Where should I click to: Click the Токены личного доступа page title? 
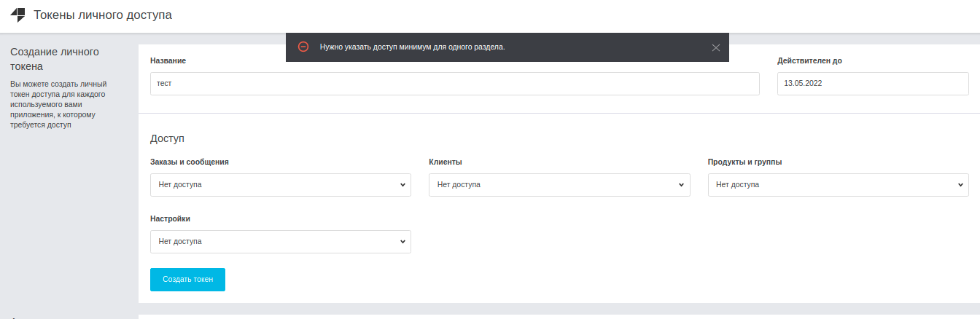(103, 15)
